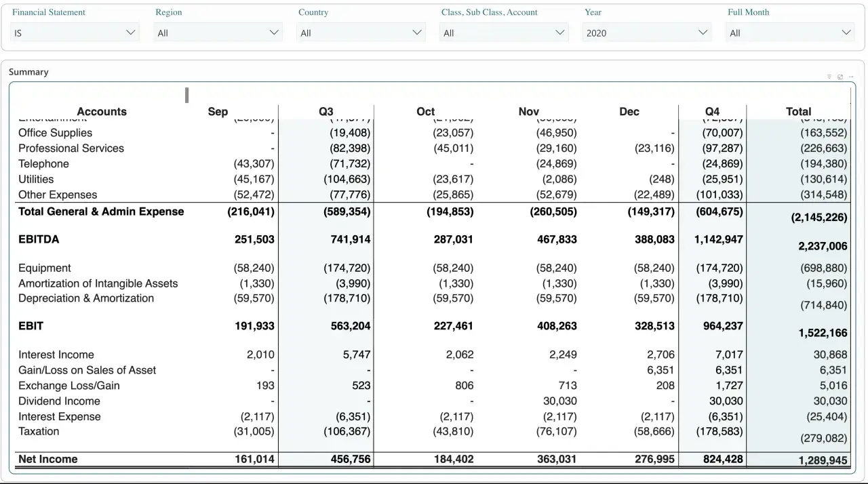
Task: Open the Financial Statement dropdown showing IS
Action: (x=75, y=32)
